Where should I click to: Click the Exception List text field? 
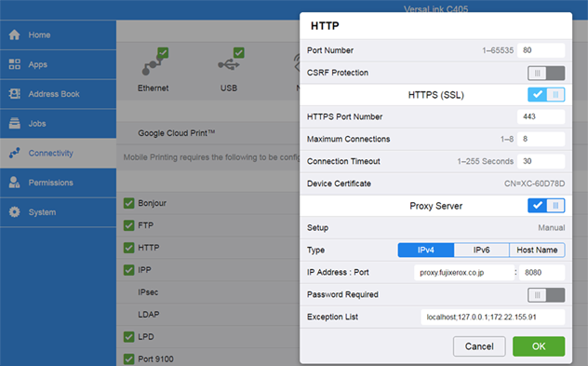tap(493, 318)
